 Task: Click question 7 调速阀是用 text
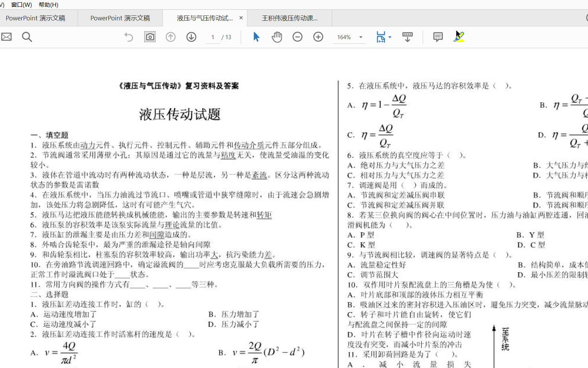click(x=397, y=185)
